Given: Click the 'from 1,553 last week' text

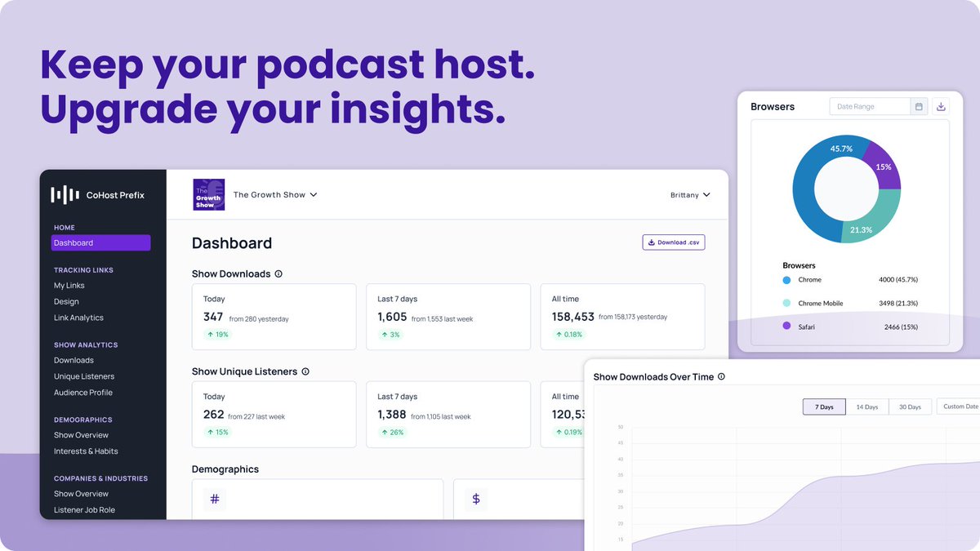Looking at the screenshot, I should (442, 318).
